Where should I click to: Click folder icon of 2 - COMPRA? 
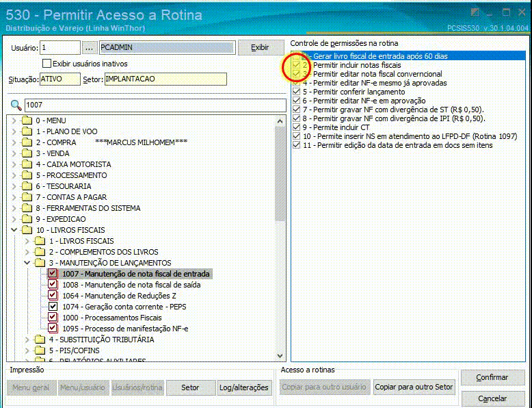pos(27,142)
